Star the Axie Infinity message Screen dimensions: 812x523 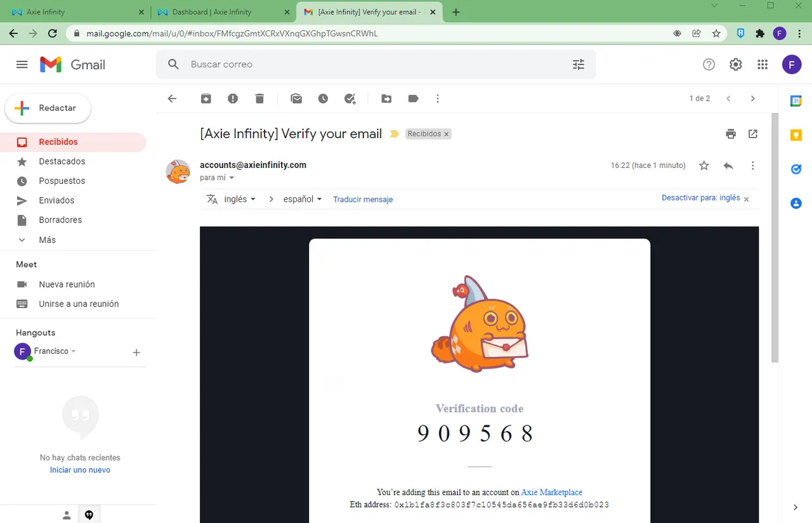[x=704, y=165]
